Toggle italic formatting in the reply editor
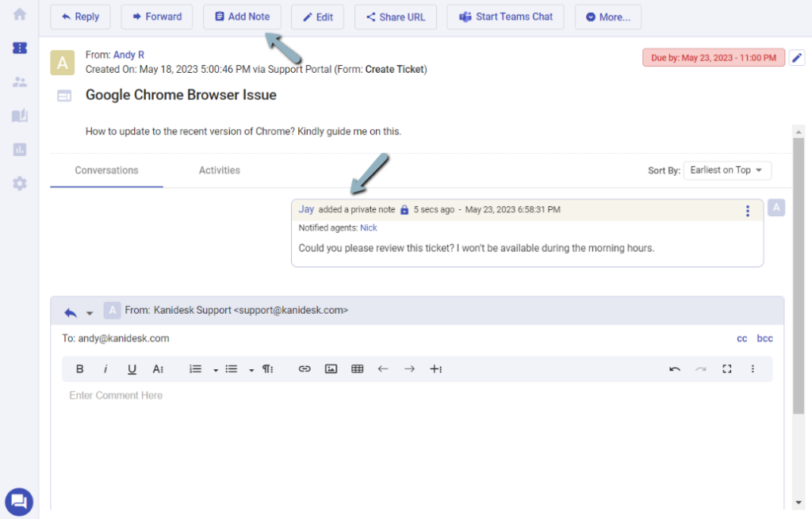The width and height of the screenshot is (812, 519). click(x=105, y=369)
